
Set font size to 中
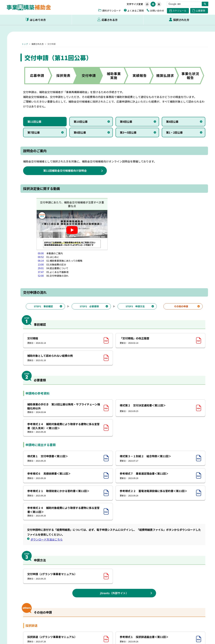pyautogui.click(x=153, y=4)
